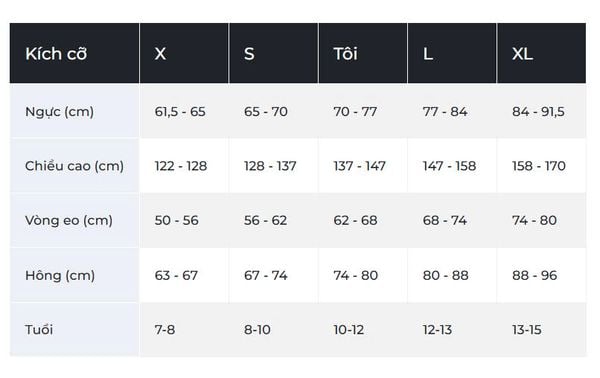This screenshot has height=378, width=600.
Task: Select the chest value 84 - 91,5
Action: 538,112
